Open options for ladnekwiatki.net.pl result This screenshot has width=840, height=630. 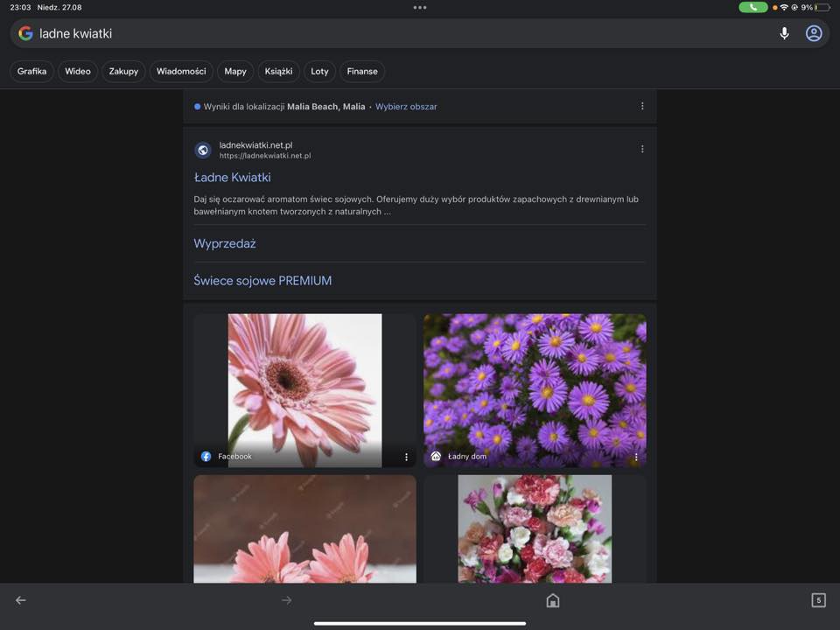(642, 149)
